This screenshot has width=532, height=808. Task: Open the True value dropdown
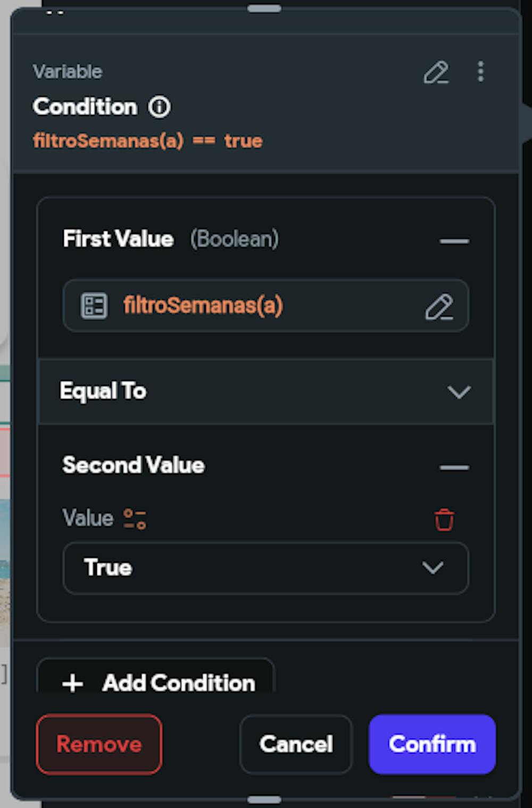(x=266, y=568)
